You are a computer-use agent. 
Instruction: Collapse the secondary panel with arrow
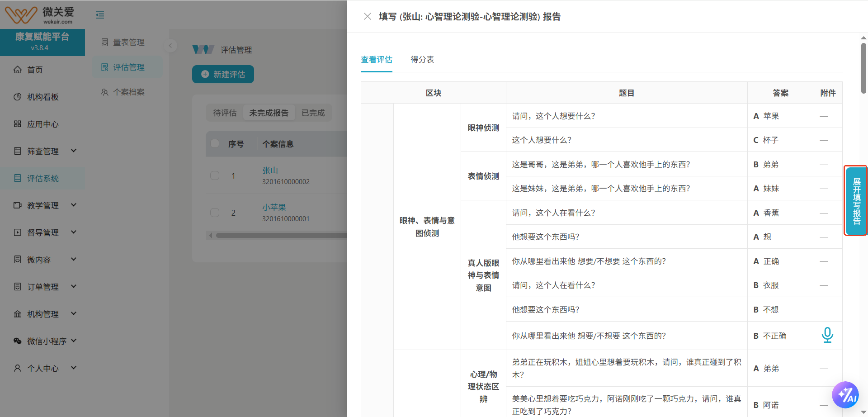[170, 46]
